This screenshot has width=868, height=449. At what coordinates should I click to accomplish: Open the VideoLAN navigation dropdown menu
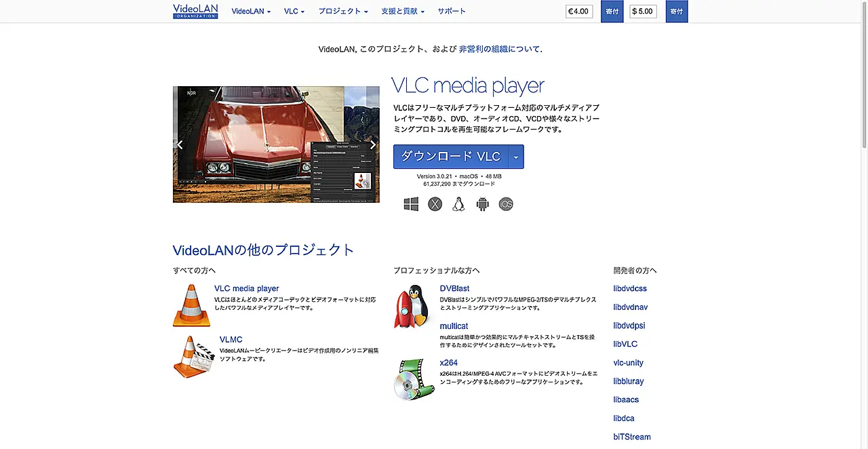click(x=251, y=12)
